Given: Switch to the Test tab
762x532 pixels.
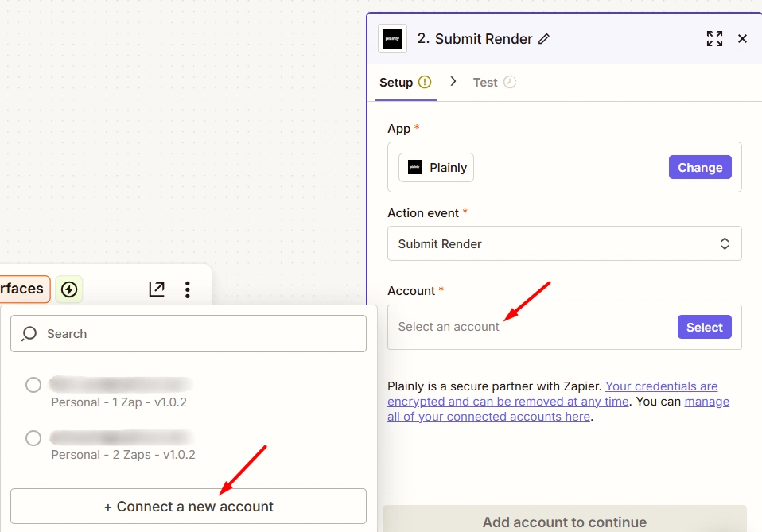Looking at the screenshot, I should click(494, 82).
